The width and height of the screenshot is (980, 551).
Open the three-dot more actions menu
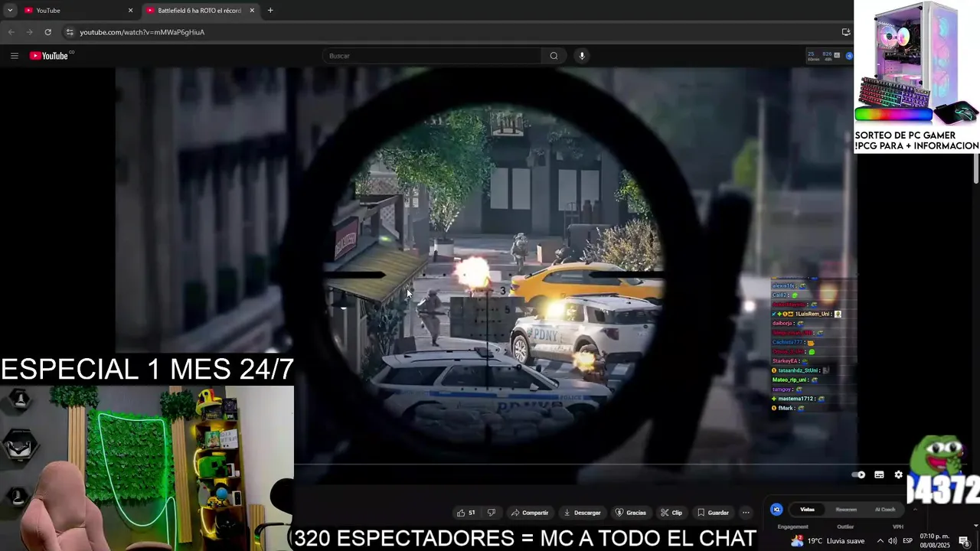coord(746,513)
